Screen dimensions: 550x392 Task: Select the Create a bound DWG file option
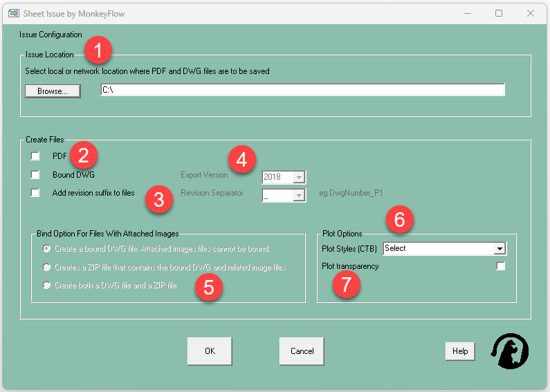point(47,248)
